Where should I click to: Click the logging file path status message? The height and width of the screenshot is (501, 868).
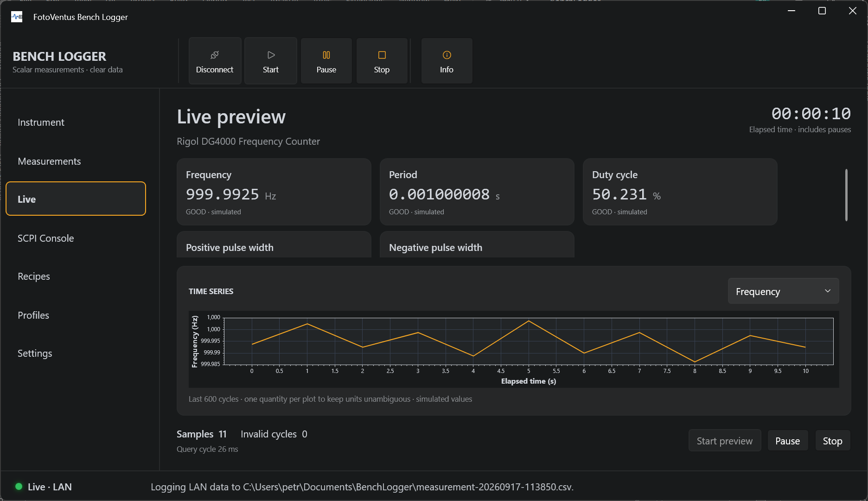tap(362, 487)
